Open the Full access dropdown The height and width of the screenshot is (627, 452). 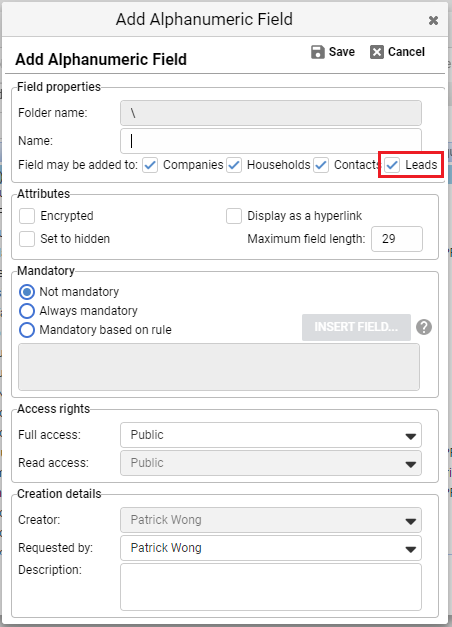(x=271, y=435)
